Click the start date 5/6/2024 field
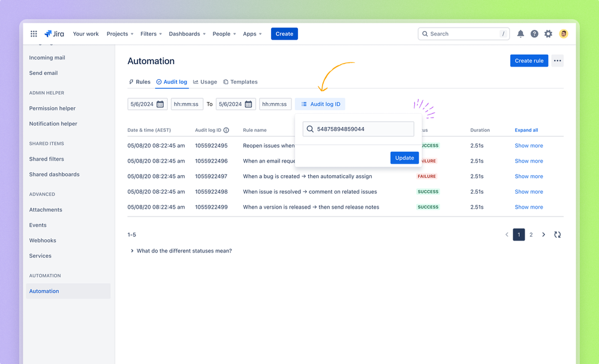Screen dimensions: 599x364 click(148, 104)
